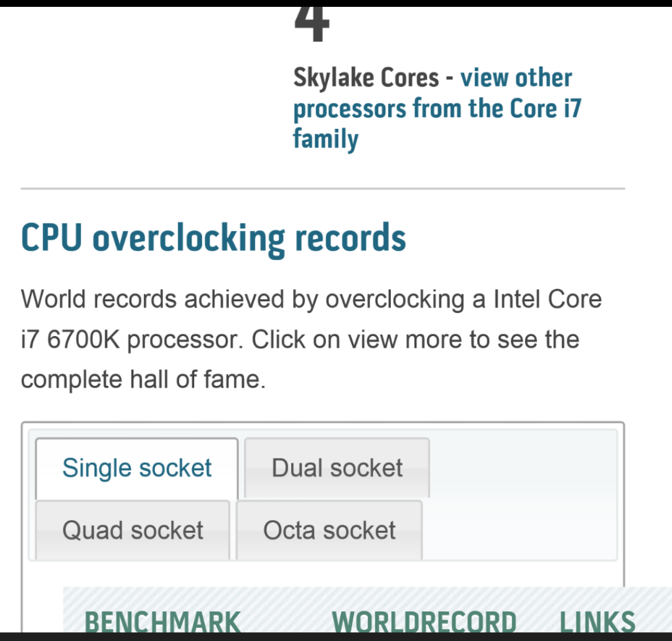Click the black bar at the top
This screenshot has height=641, width=672.
[336, 3]
